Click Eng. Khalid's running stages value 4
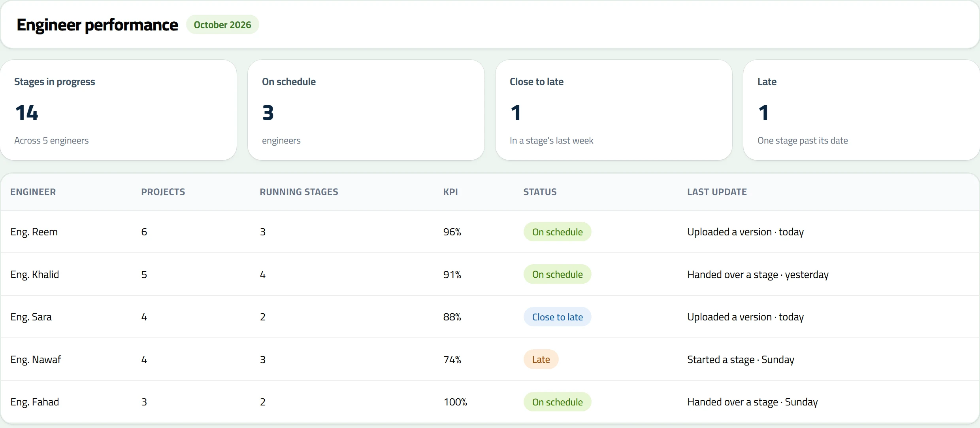Screen dimensions: 980x428 click(262, 275)
